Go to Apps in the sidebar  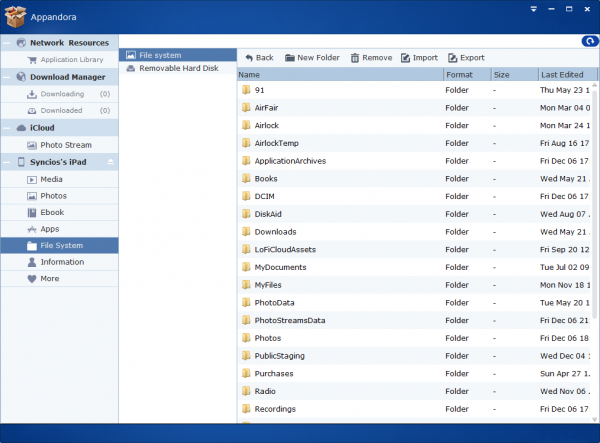50,229
